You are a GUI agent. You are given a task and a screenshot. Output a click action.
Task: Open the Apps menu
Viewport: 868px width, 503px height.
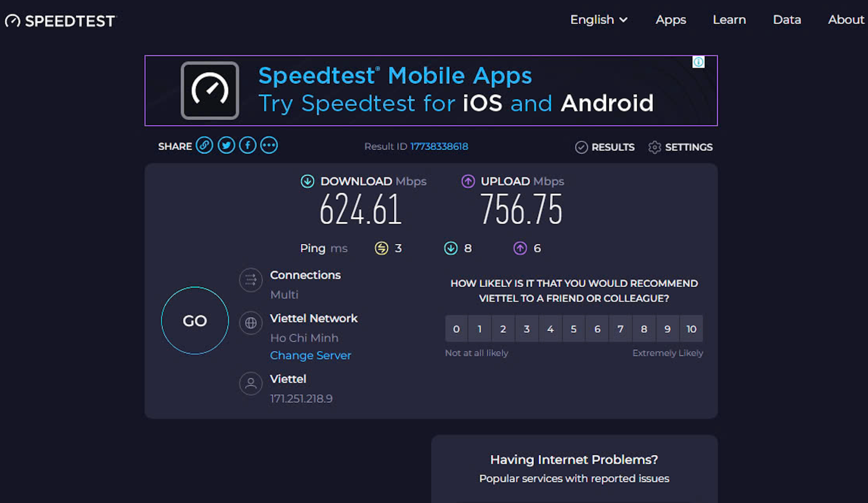point(671,20)
